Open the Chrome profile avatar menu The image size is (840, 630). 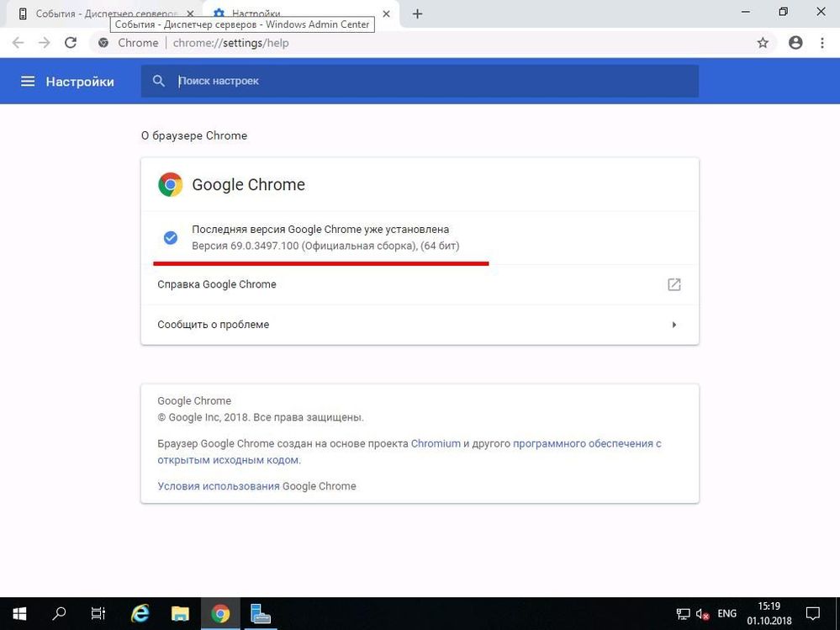tap(795, 43)
